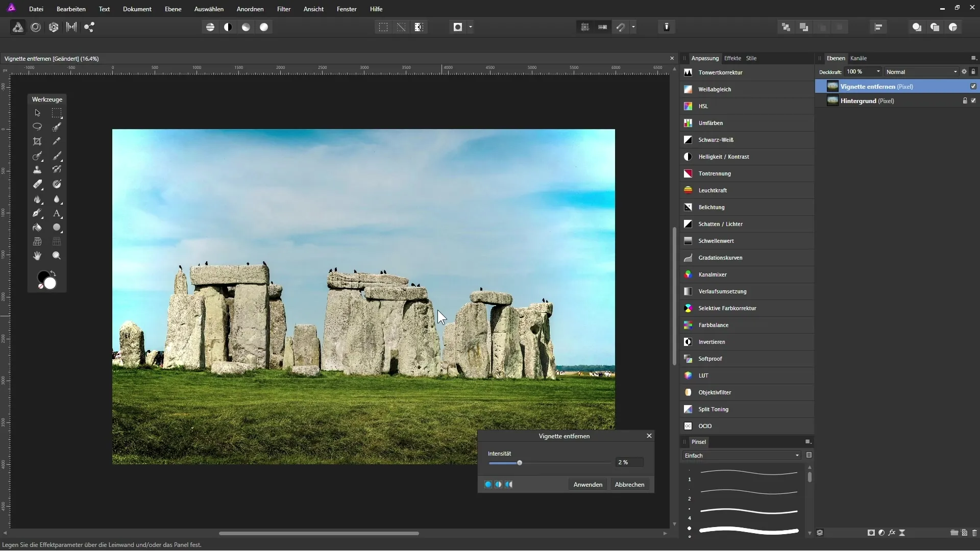Click the Intensität slider handle
Screen dimensions: 980x551
(x=520, y=463)
